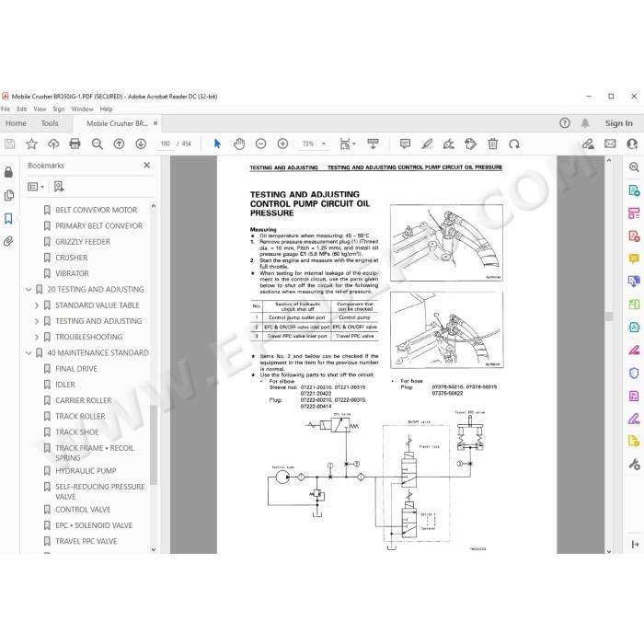Open the View menu
644x644 pixels.
pyautogui.click(x=40, y=109)
